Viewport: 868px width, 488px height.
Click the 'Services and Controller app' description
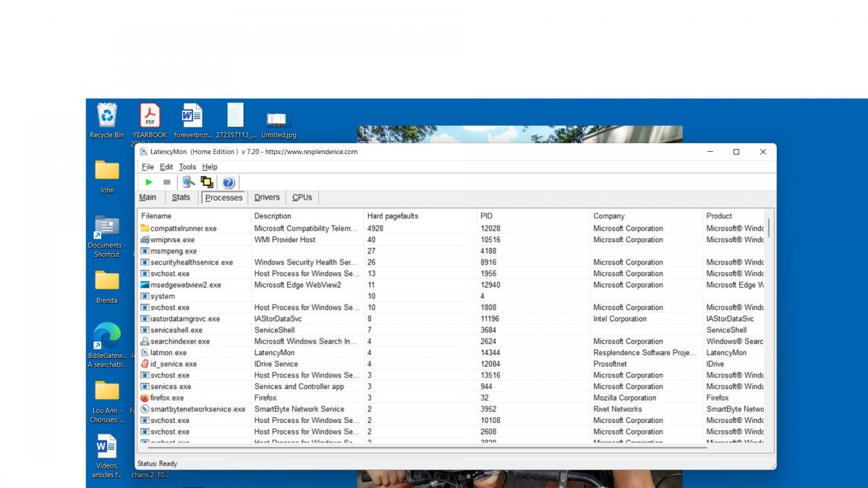pos(299,387)
